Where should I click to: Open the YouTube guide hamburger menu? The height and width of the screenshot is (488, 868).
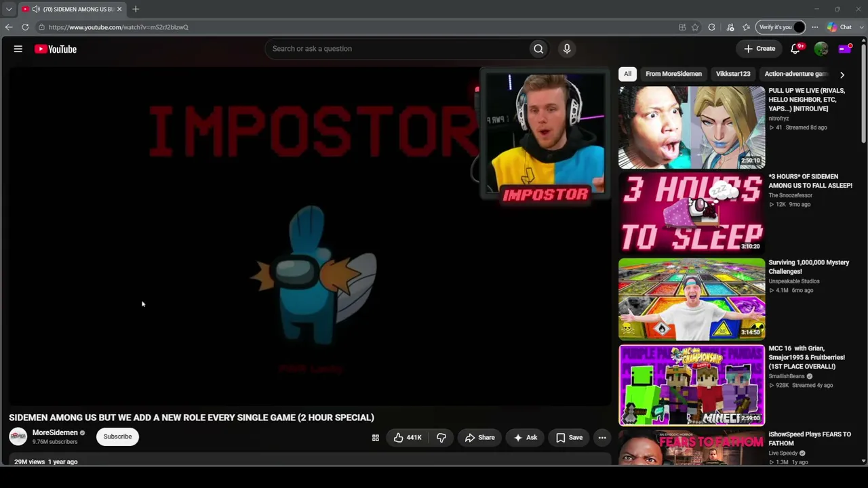point(18,49)
